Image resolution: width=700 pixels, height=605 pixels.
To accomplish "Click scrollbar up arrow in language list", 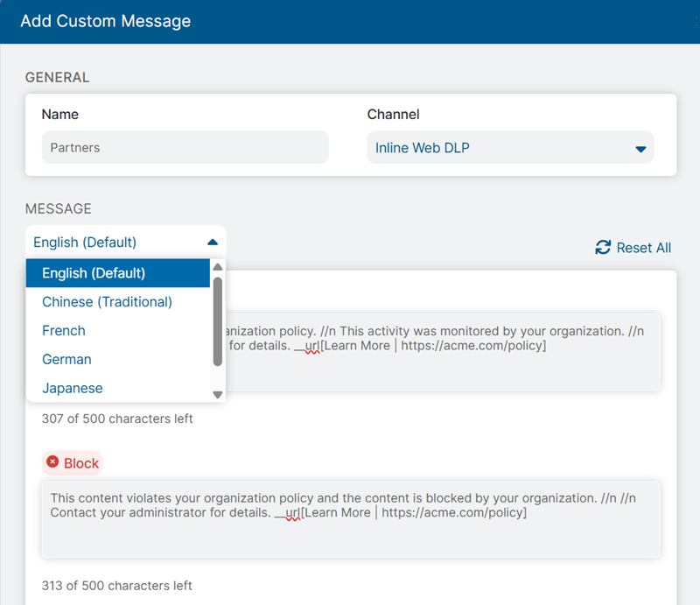I will 218,267.
